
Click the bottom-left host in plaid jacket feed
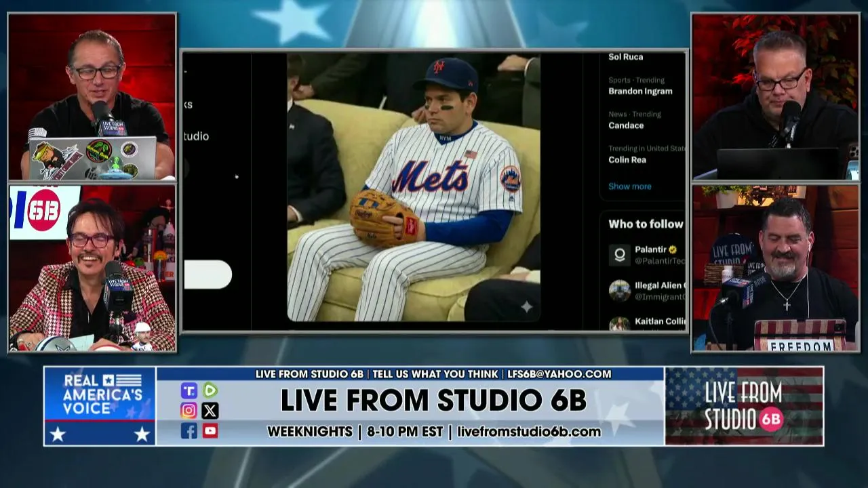[92, 268]
